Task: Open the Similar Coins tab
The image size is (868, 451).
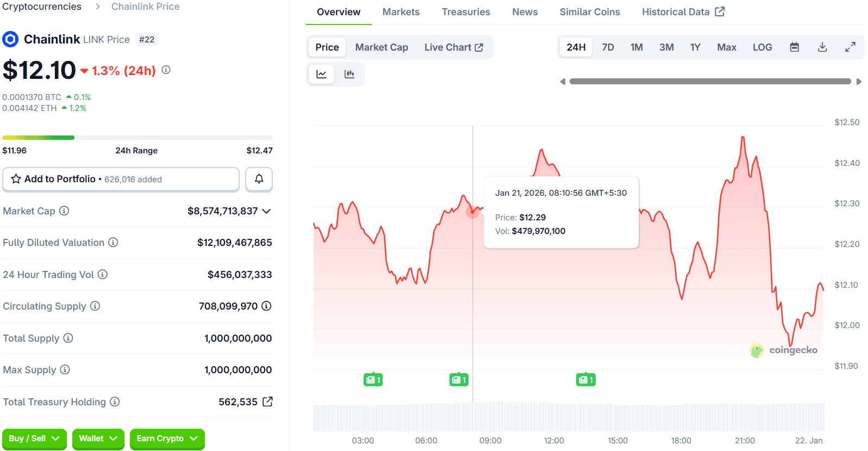Action: tap(589, 12)
